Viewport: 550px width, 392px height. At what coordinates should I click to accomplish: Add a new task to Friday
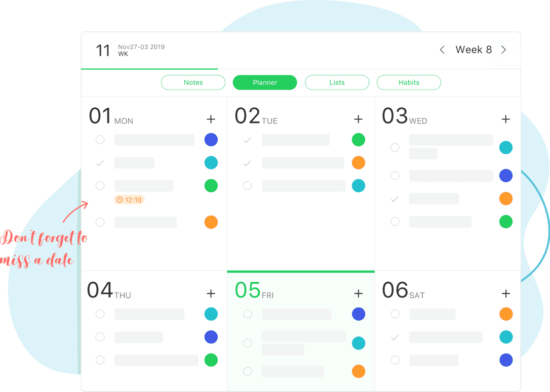tap(359, 293)
